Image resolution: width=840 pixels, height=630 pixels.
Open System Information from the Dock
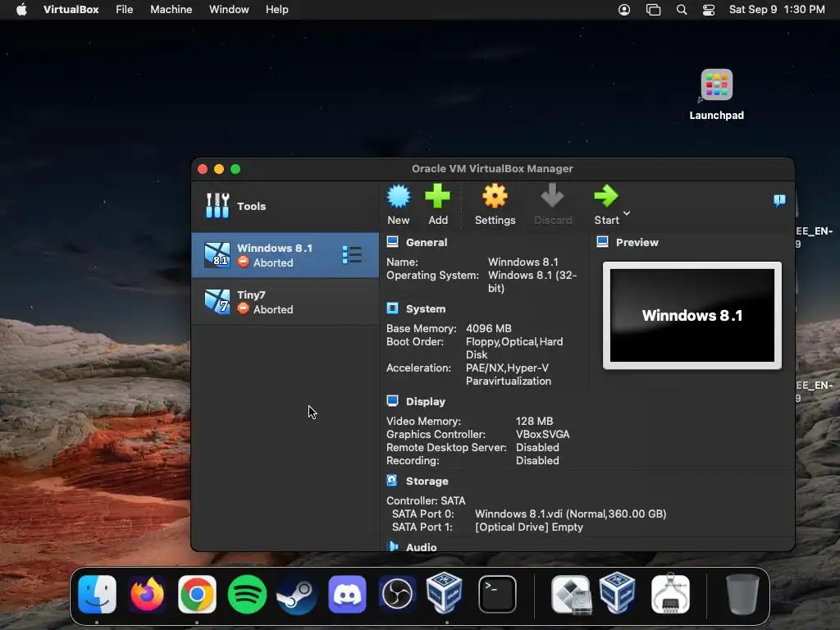pyautogui.click(x=671, y=594)
